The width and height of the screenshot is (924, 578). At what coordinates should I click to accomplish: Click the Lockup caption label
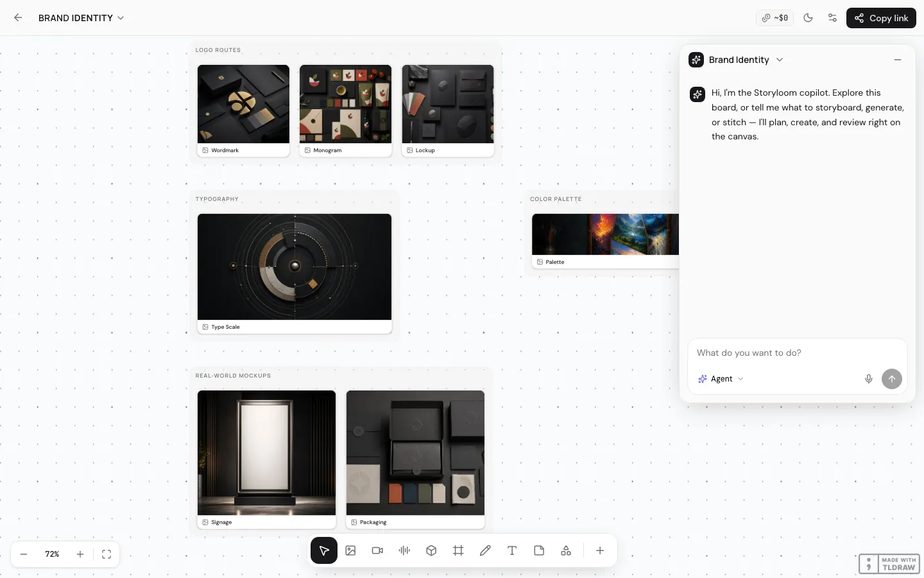pos(425,150)
